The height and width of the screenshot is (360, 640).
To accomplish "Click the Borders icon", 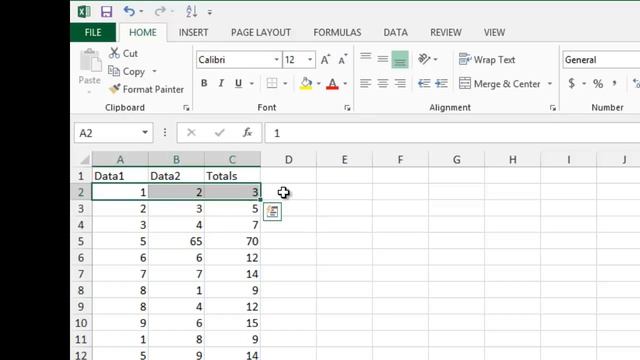I will pos(272,83).
